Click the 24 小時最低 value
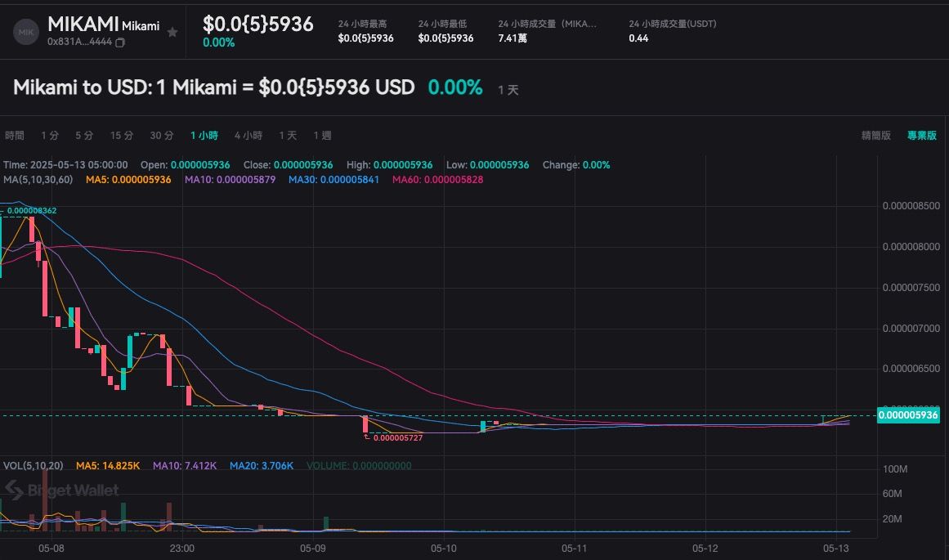This screenshot has width=949, height=560. [445, 38]
